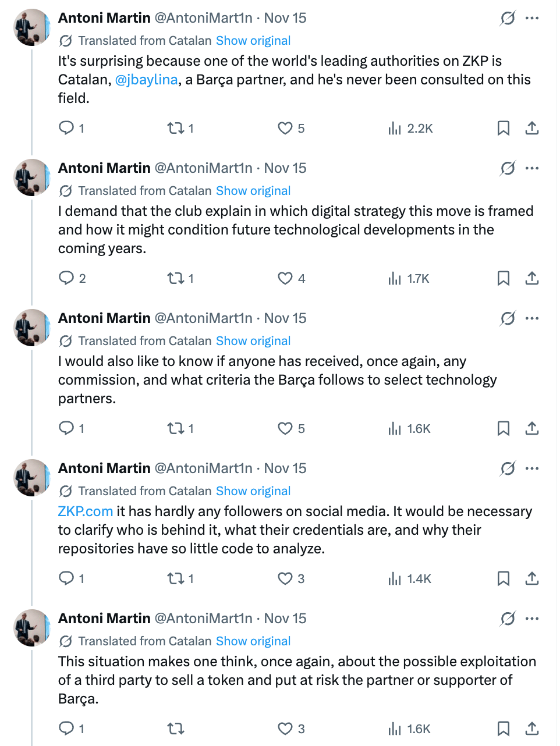Open Antoni Martin's avatar on second tweet
The height and width of the screenshot is (746, 560).
[x=31, y=177]
